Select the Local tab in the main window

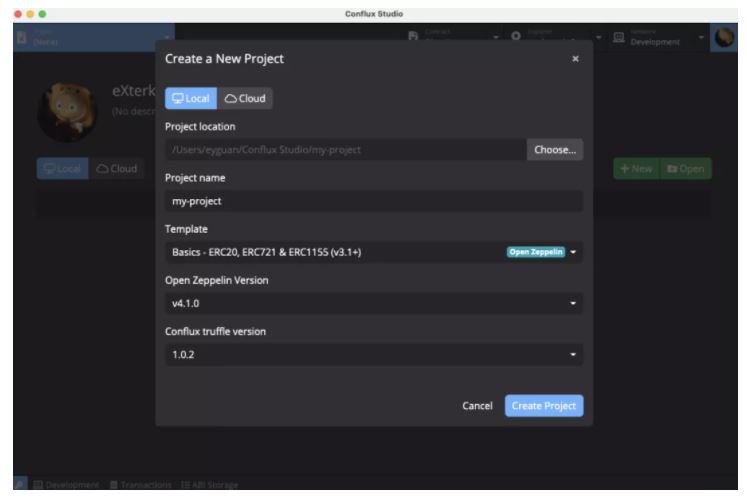coord(62,169)
